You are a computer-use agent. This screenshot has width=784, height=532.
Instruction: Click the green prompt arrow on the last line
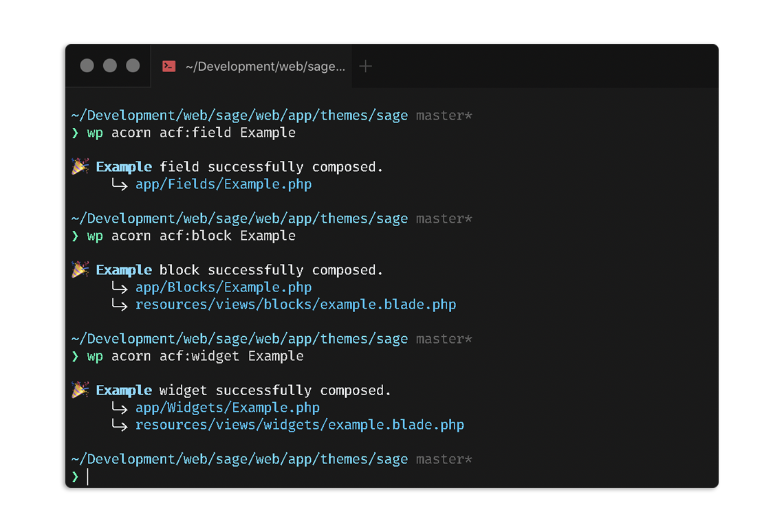pyautogui.click(x=74, y=476)
